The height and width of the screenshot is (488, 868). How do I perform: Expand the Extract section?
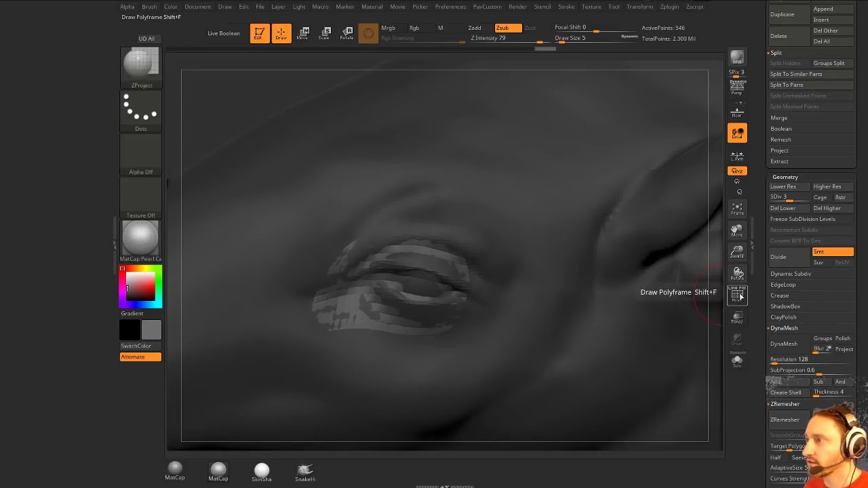coord(779,161)
